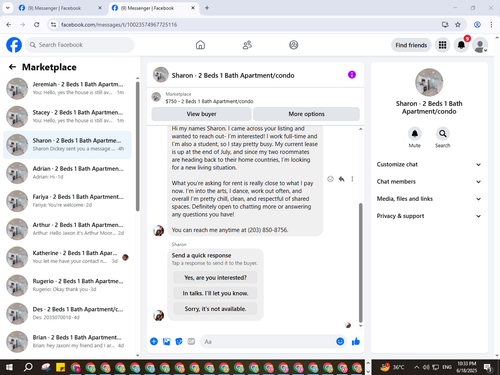Bookmark this page with the star icon
500x375 pixels.
point(458,24)
